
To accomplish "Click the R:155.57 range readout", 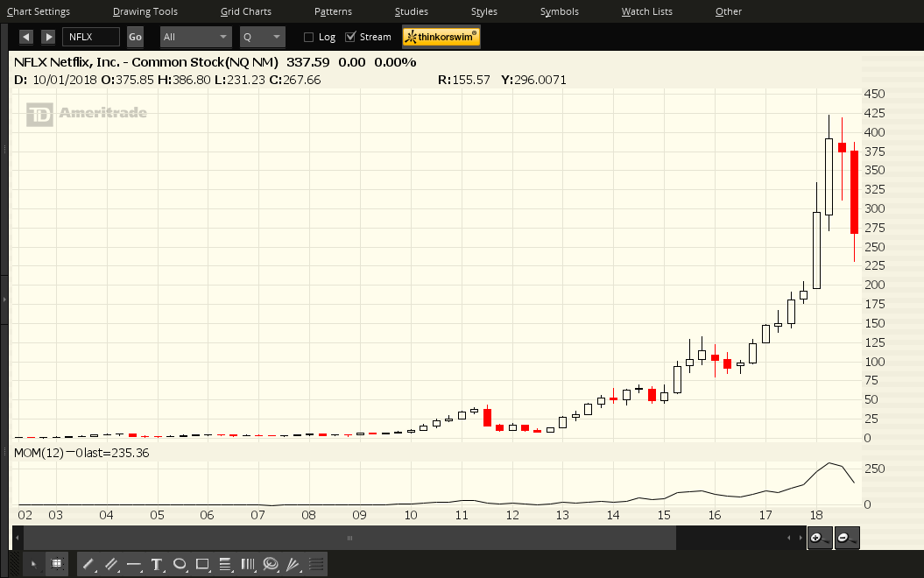I will (464, 80).
